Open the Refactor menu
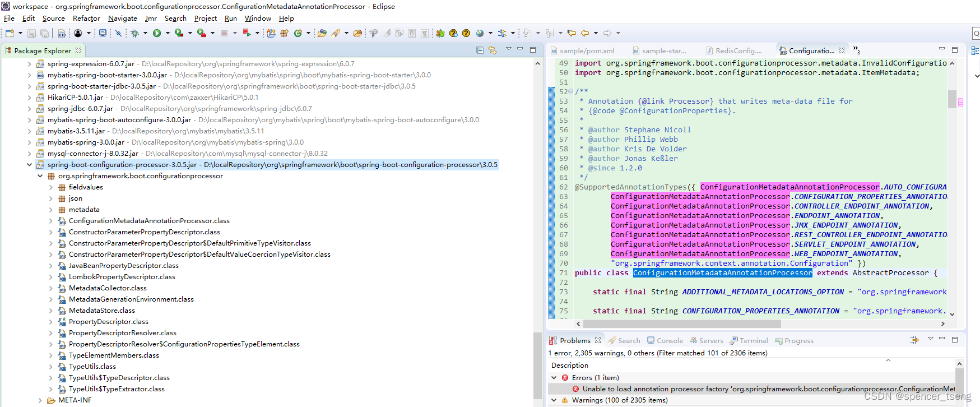 click(x=86, y=18)
